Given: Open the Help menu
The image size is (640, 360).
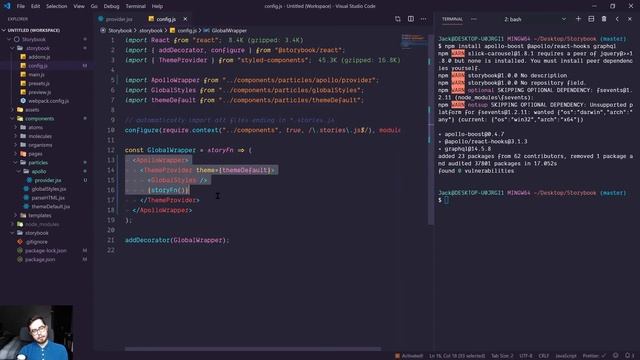Looking at the screenshot, I should coord(157,6).
